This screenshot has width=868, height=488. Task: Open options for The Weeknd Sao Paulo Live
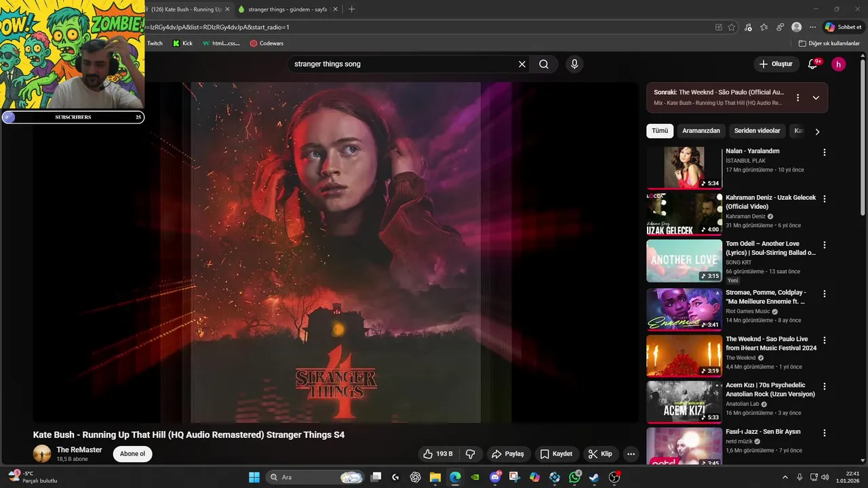(x=825, y=340)
